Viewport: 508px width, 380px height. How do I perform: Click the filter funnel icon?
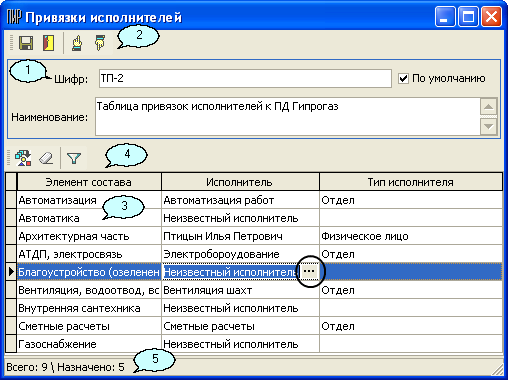(x=74, y=158)
